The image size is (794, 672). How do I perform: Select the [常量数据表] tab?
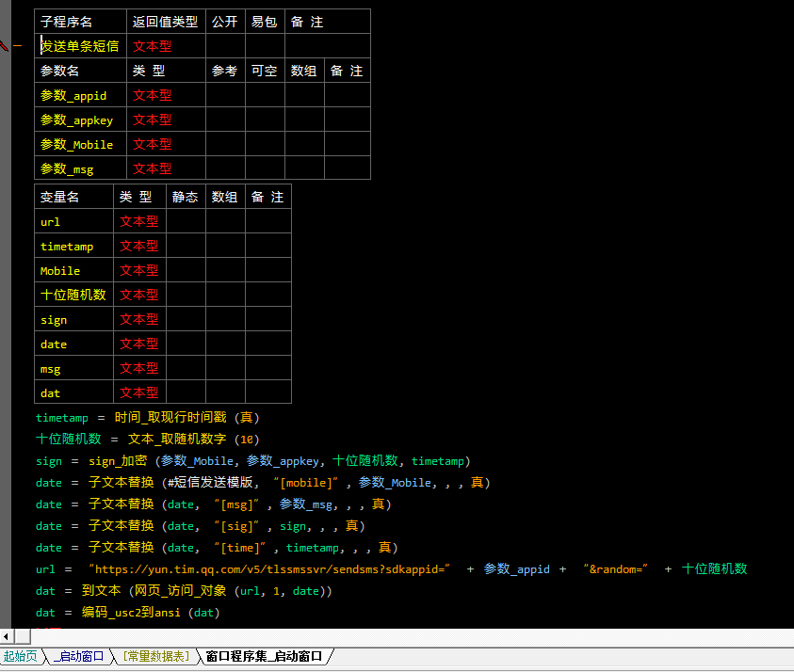coord(156,656)
